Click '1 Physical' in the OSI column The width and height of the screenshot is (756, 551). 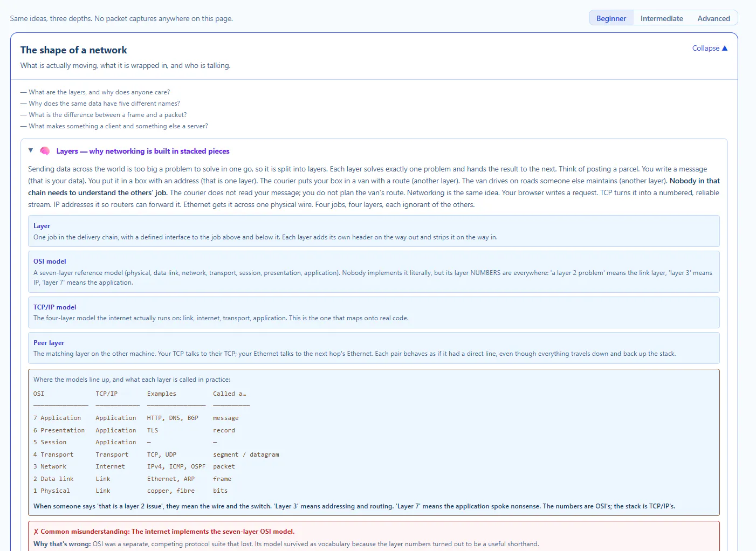tap(52, 491)
